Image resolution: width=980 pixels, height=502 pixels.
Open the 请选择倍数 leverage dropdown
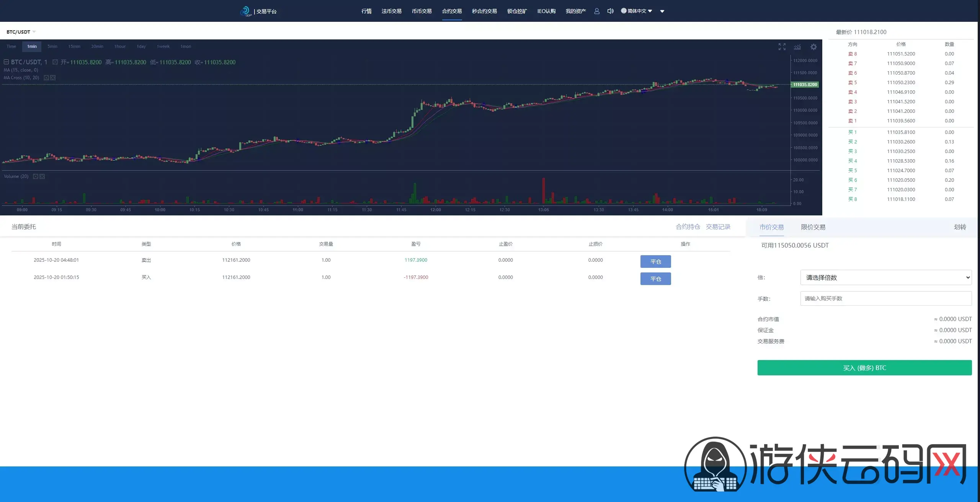point(885,277)
